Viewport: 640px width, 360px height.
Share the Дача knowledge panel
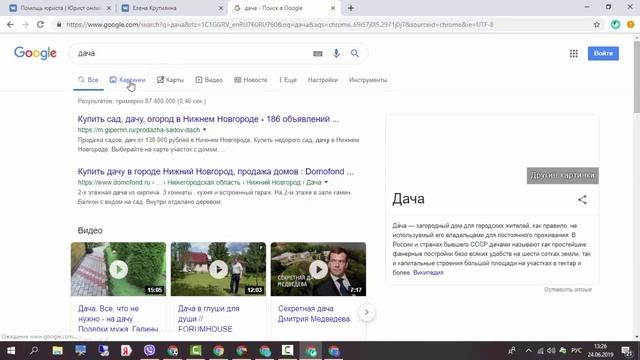582,200
